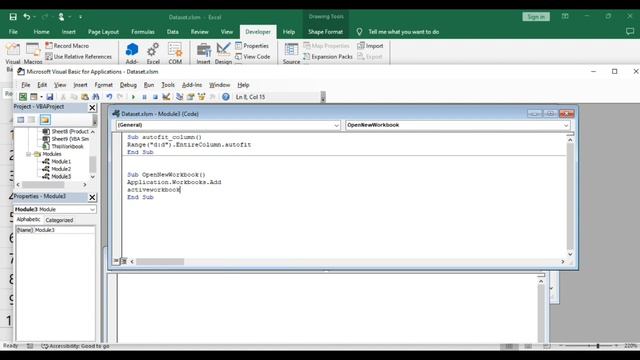Select Sheet9 in the project tree

coord(70,139)
